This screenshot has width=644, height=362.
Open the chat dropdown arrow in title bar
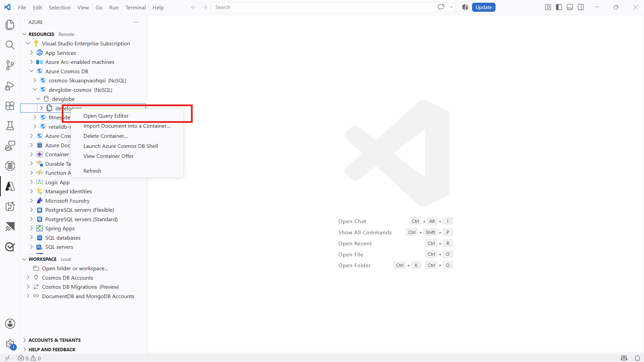click(x=451, y=7)
